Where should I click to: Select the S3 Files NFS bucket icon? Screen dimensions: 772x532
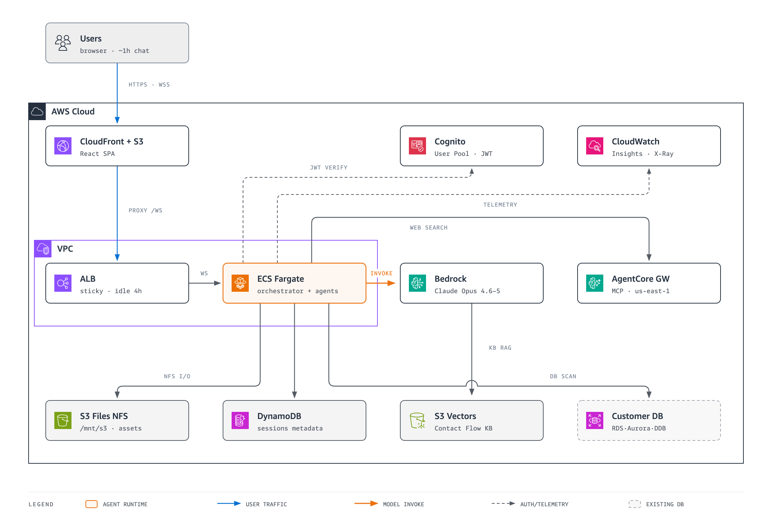coord(63,420)
